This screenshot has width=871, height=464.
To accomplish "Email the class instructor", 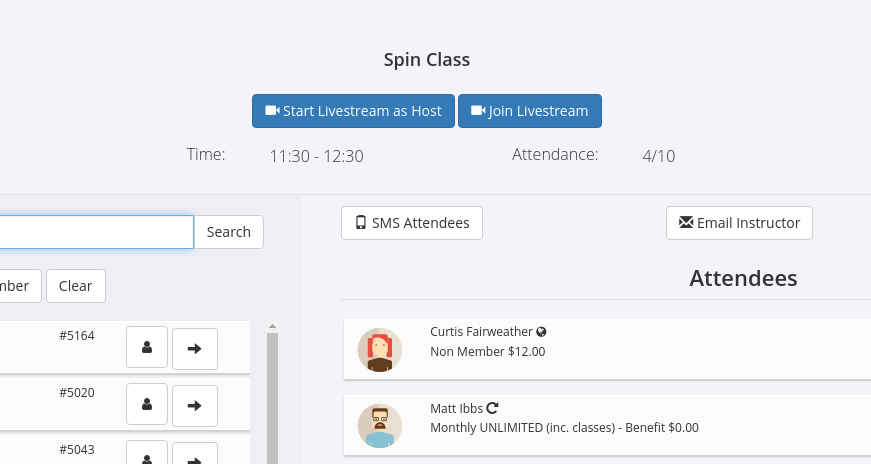I will [739, 223].
